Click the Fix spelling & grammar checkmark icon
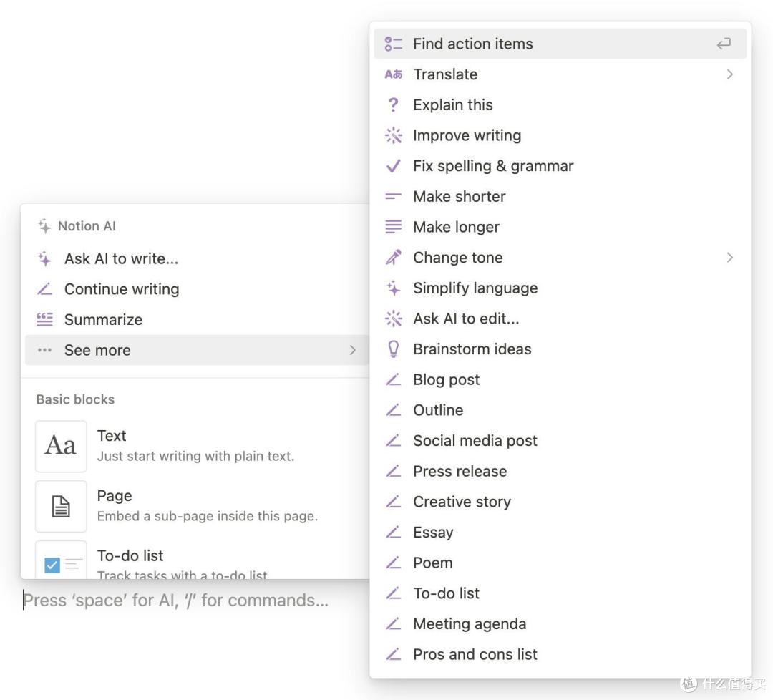 (394, 166)
